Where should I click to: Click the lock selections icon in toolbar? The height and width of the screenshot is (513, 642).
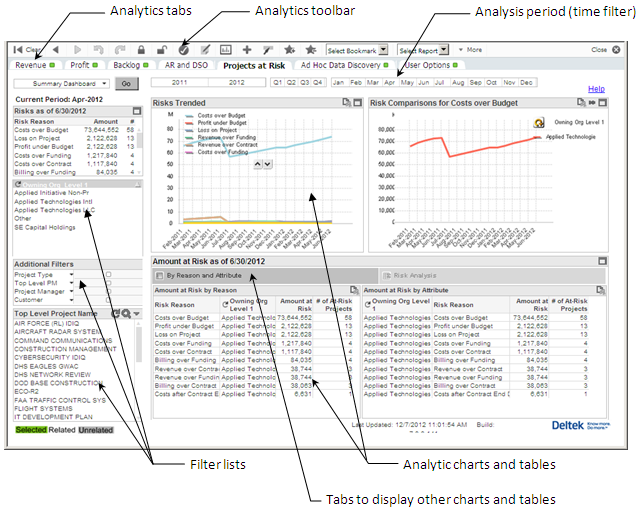click(143, 49)
